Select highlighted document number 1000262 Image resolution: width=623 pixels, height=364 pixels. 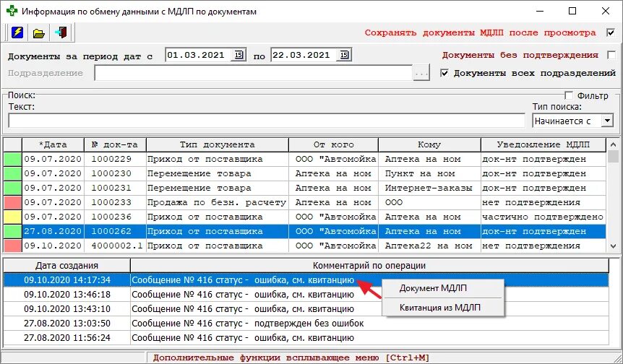pyautogui.click(x=115, y=231)
